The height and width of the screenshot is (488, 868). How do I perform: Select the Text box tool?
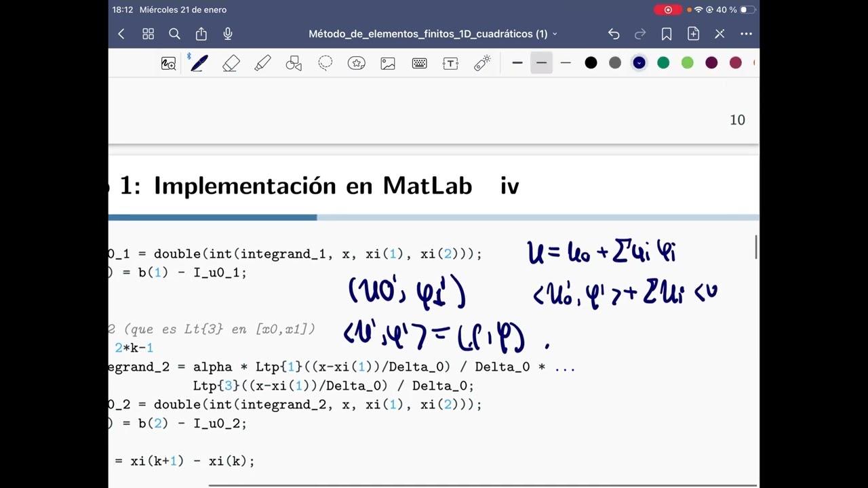click(x=450, y=63)
